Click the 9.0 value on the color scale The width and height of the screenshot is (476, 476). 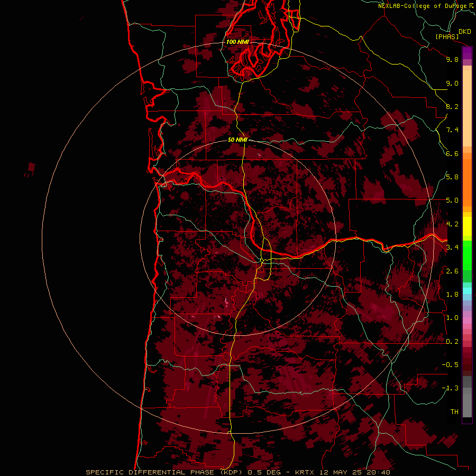(x=452, y=83)
